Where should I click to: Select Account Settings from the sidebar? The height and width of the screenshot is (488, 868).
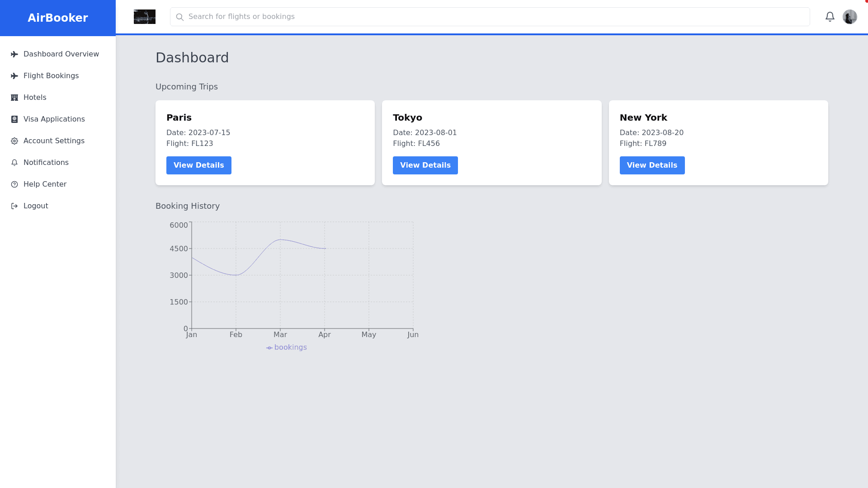pyautogui.click(x=54, y=141)
